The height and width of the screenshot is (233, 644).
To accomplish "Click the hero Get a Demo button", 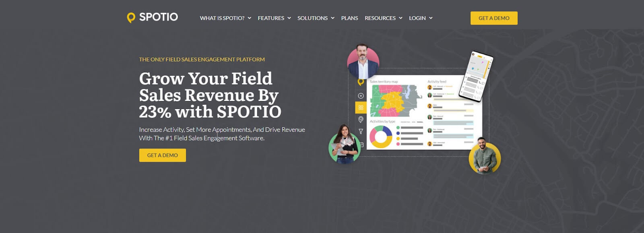I will pyautogui.click(x=163, y=155).
